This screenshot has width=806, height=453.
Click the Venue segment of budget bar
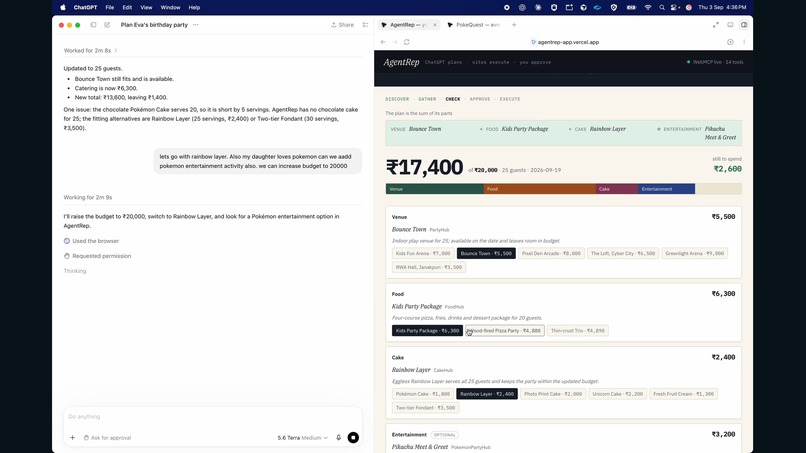click(435, 189)
